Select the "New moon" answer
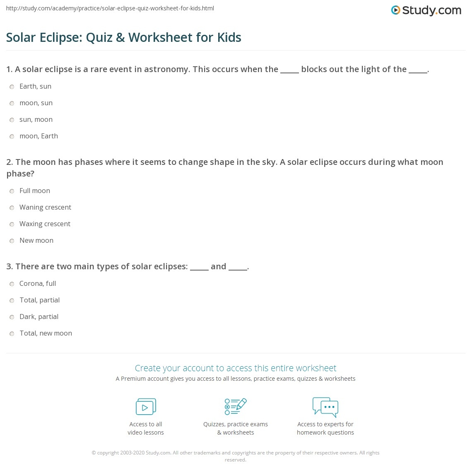Screen dimensions: 472x476 tap(12, 241)
